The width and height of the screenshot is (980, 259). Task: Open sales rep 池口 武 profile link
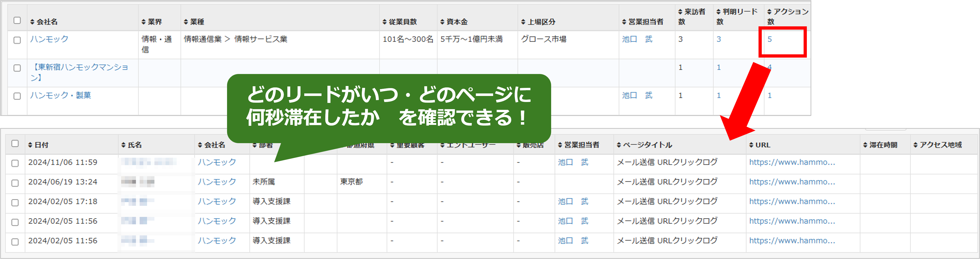[636, 39]
